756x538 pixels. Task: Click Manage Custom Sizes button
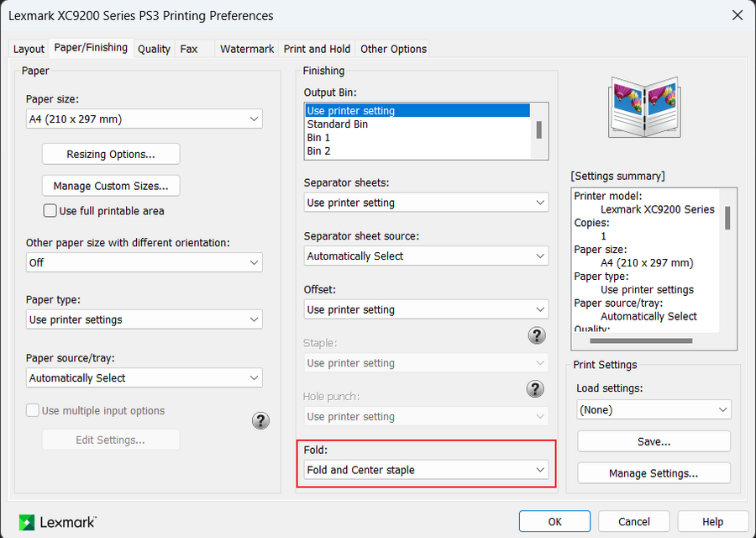pos(110,186)
